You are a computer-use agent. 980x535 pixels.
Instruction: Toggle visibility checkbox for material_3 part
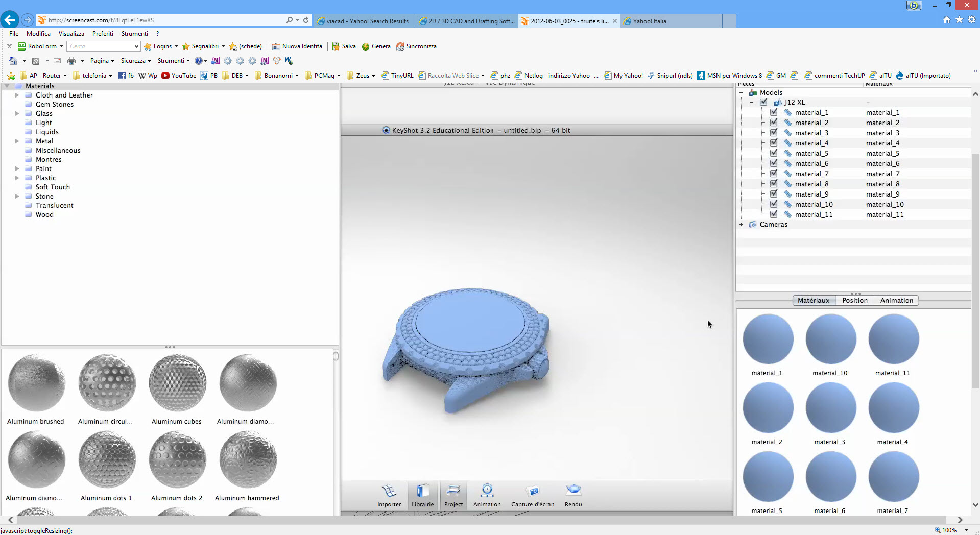[x=774, y=133]
